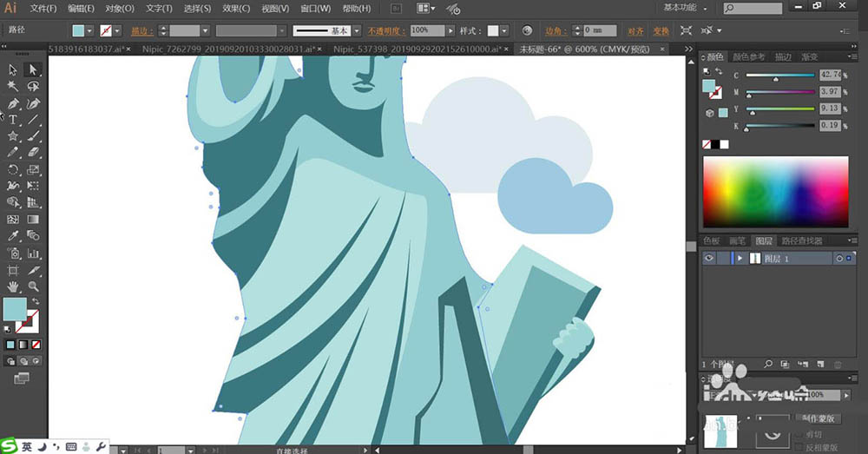Open the 效果(C) menu

tap(236, 9)
